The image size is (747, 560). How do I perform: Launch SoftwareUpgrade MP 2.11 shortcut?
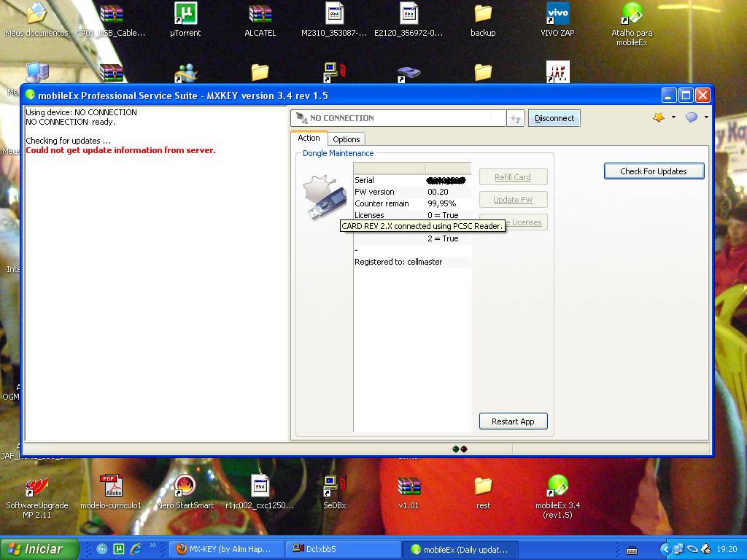click(36, 497)
